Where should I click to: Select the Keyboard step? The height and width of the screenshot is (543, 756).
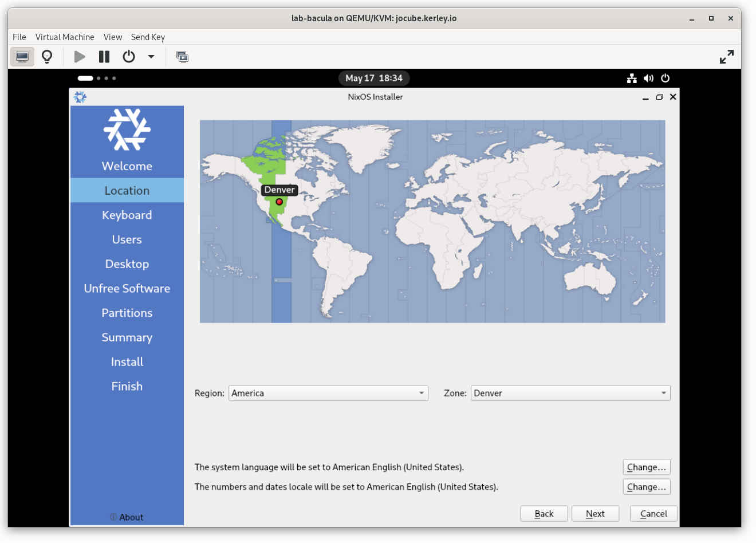(127, 215)
